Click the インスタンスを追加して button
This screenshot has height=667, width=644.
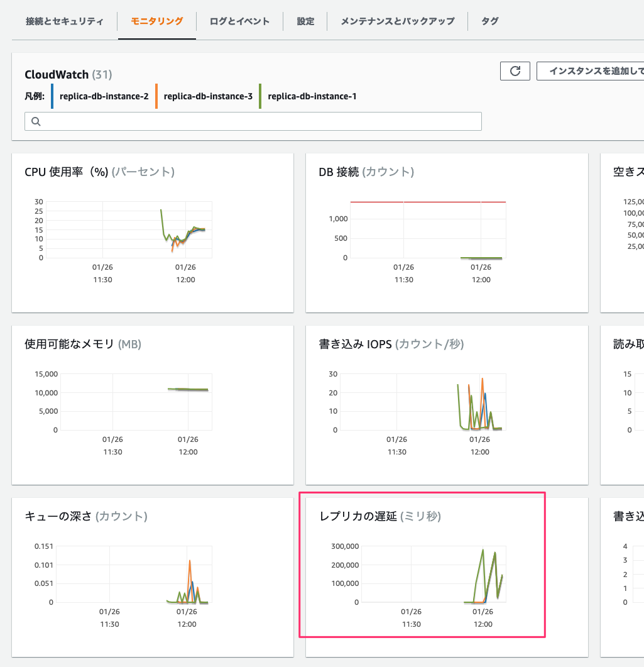pos(591,71)
